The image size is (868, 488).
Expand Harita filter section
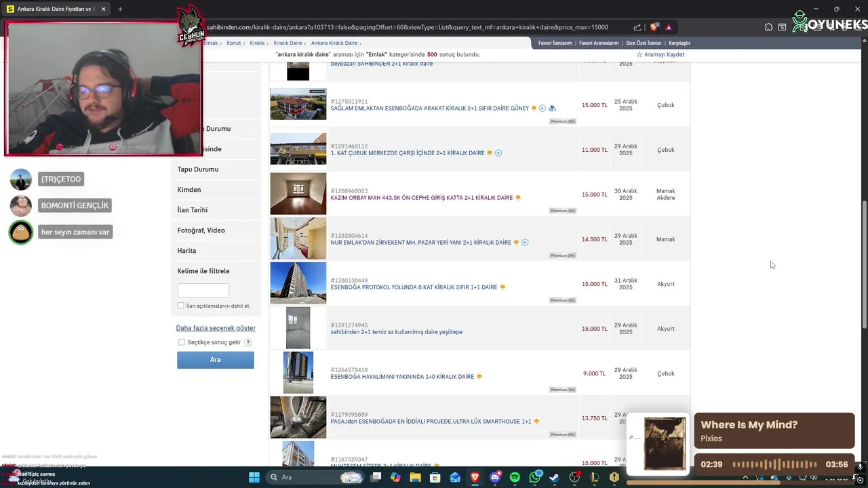216,251
